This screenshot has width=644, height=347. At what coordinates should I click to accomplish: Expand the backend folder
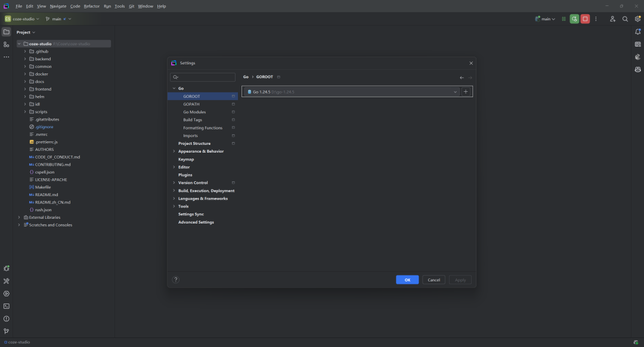click(x=25, y=58)
